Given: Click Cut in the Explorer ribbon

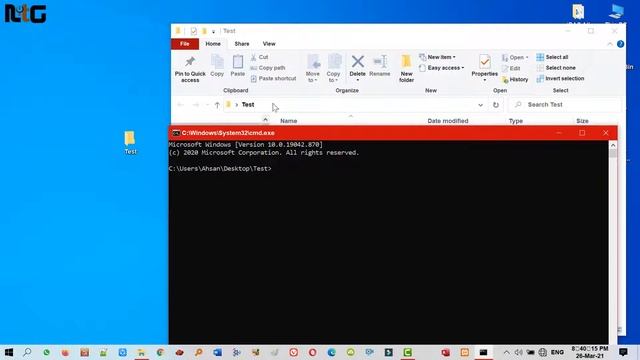Looking at the screenshot, I should click(260, 57).
